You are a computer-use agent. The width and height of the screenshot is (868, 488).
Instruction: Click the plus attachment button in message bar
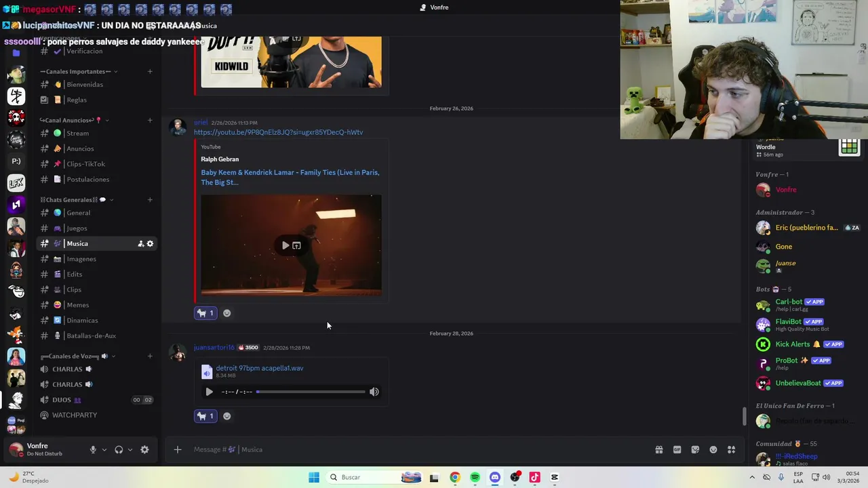[x=178, y=449]
